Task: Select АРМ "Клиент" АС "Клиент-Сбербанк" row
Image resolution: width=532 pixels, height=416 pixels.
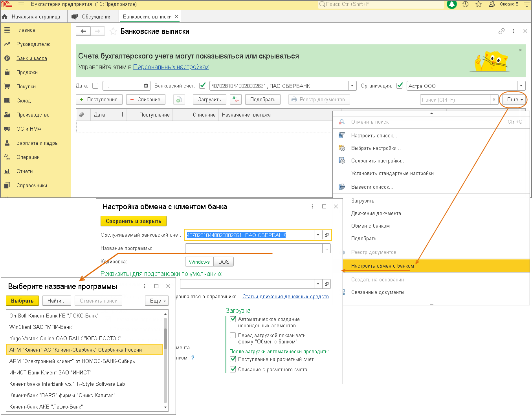Action: coord(84,350)
